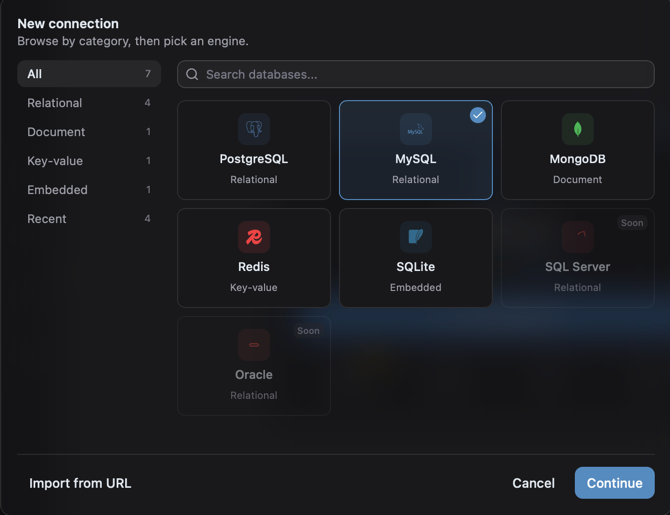The image size is (670, 515).
Task: Click the MySQL engine name
Action: [x=416, y=159]
